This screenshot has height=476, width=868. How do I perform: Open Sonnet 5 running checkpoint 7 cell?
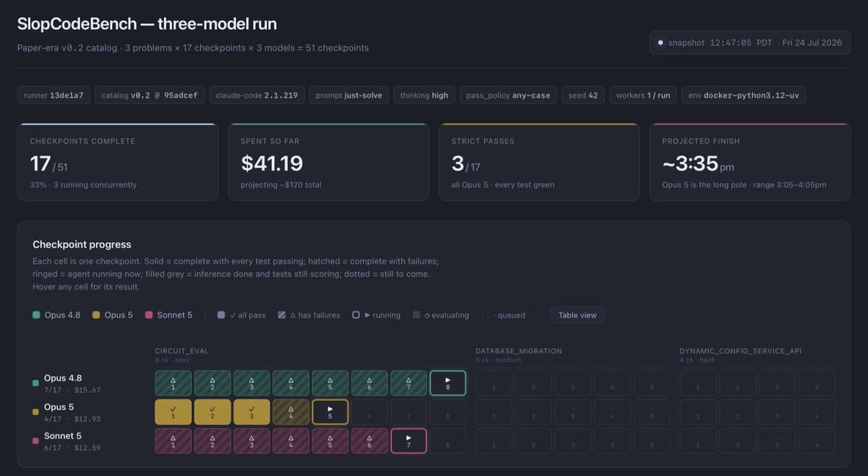click(409, 441)
